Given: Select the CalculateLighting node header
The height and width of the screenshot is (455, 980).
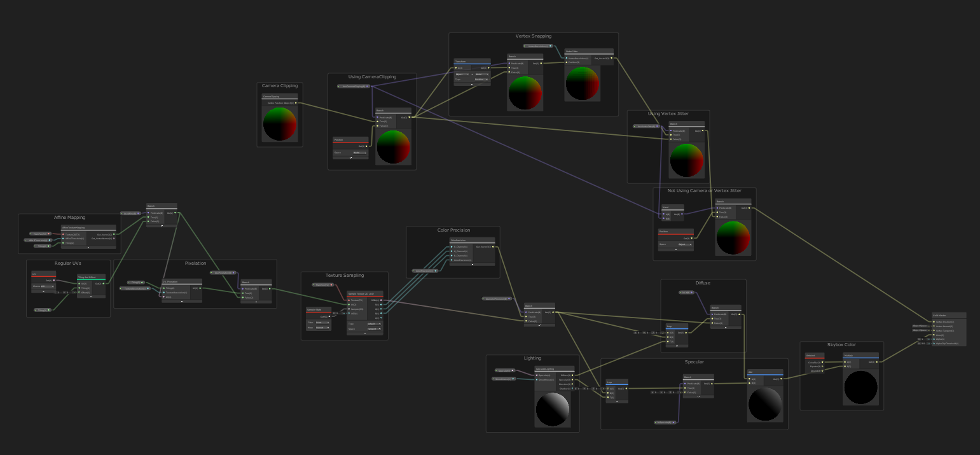Looking at the screenshot, I should click(x=555, y=368).
